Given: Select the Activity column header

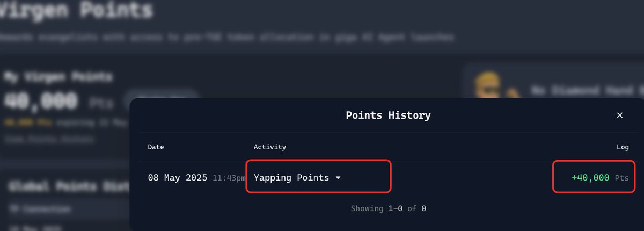Looking at the screenshot, I should coord(270,147).
